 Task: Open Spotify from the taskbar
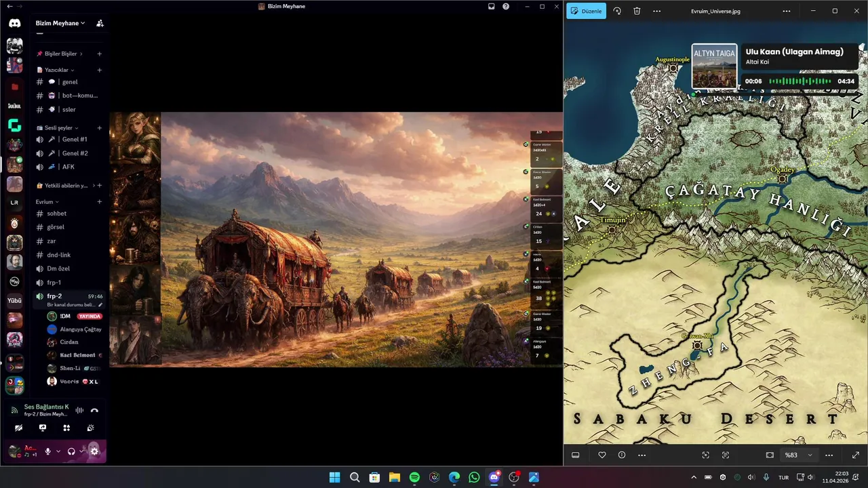[414, 477]
